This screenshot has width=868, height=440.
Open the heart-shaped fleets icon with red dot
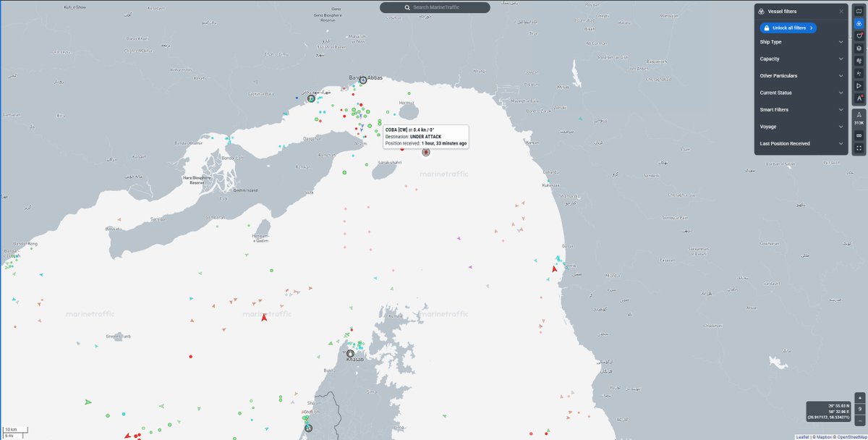tap(859, 35)
